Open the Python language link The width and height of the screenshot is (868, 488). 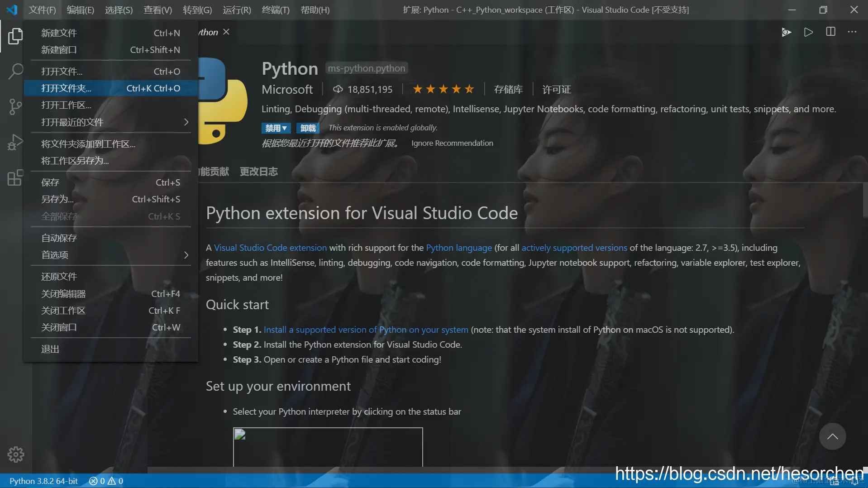coord(459,248)
